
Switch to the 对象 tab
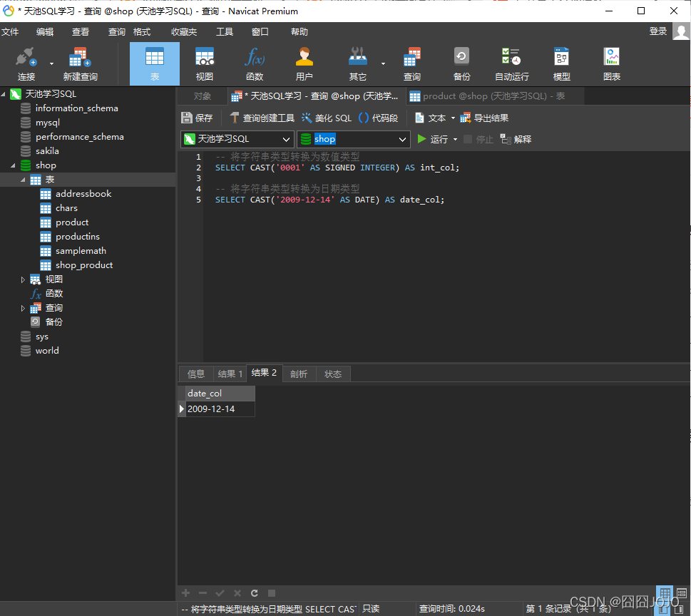203,96
